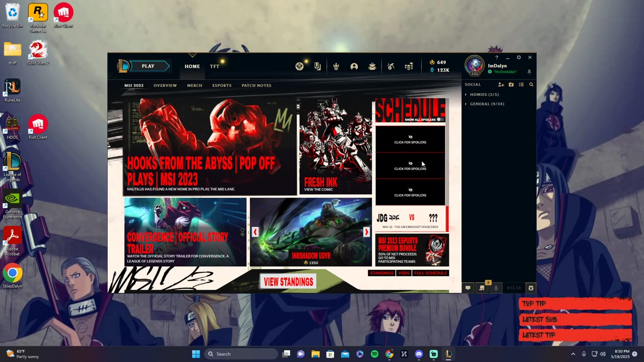Click the ImDalyn summoner avatar

474,65
